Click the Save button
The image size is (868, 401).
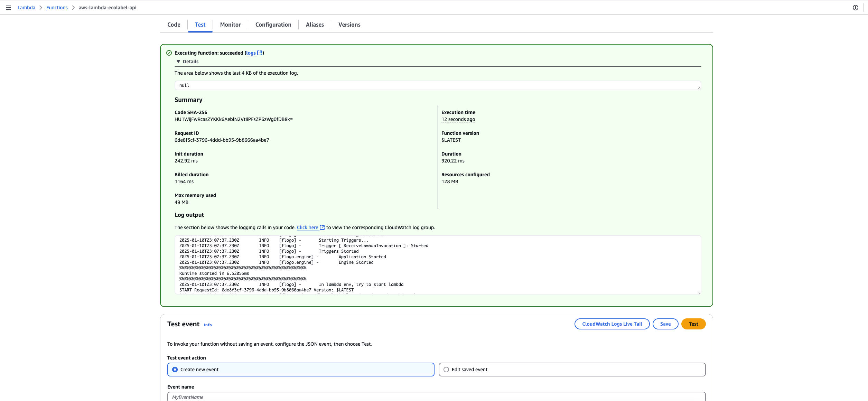coord(665,324)
